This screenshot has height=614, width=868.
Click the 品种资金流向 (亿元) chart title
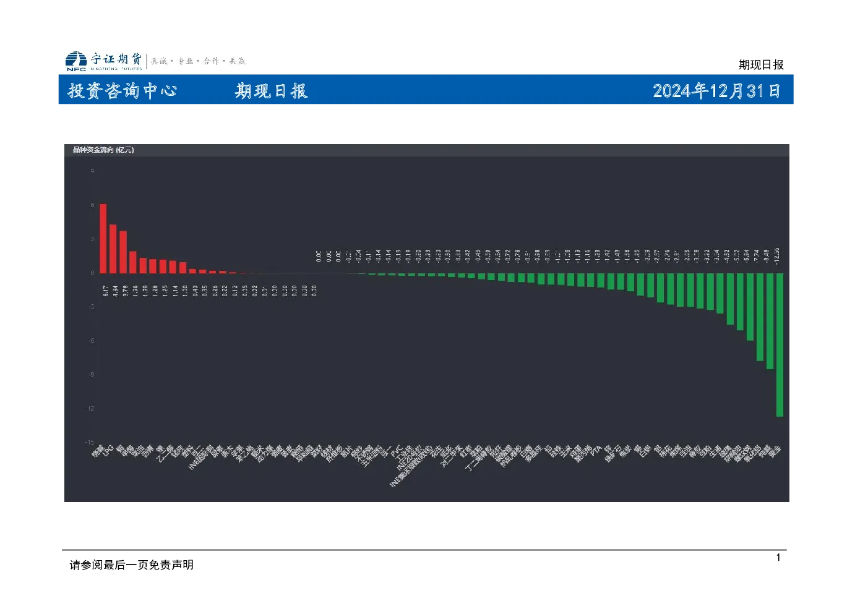pos(103,150)
